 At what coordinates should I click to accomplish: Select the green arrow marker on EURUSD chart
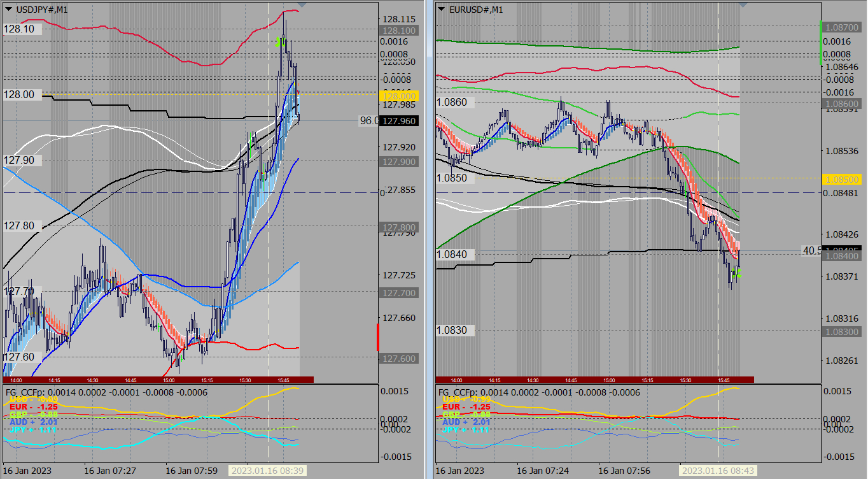coord(738,273)
